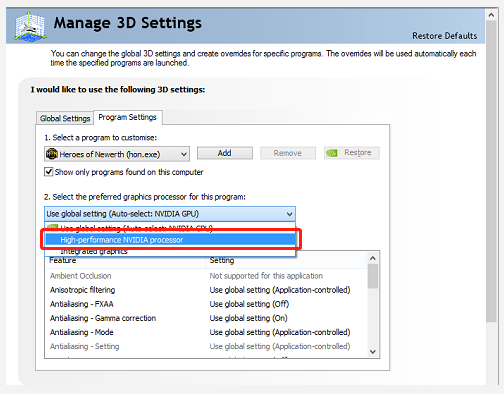Click the Manage 3D Settings cube icon
Screen dimensions: 504x394
point(30,27)
